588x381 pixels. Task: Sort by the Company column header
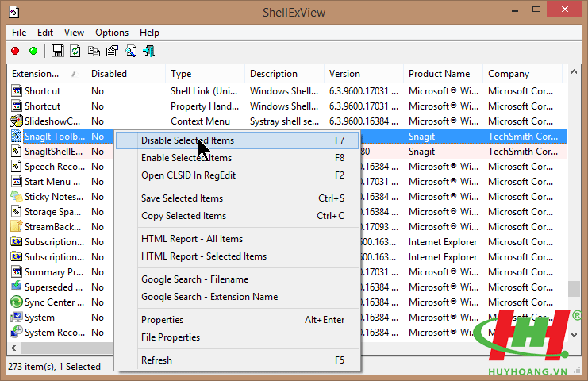tap(522, 74)
